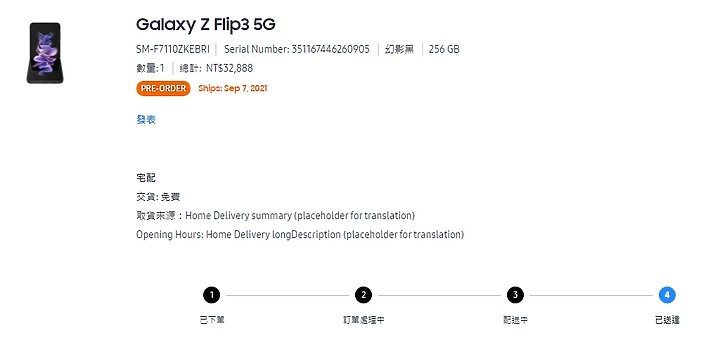Click the model code SM-F7110ZKEBRI
This screenshot has height=361, width=720.
173,49
